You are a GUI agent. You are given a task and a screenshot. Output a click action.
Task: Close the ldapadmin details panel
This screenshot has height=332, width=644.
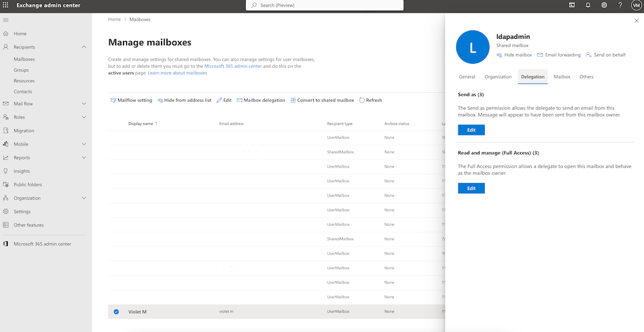tap(636, 21)
